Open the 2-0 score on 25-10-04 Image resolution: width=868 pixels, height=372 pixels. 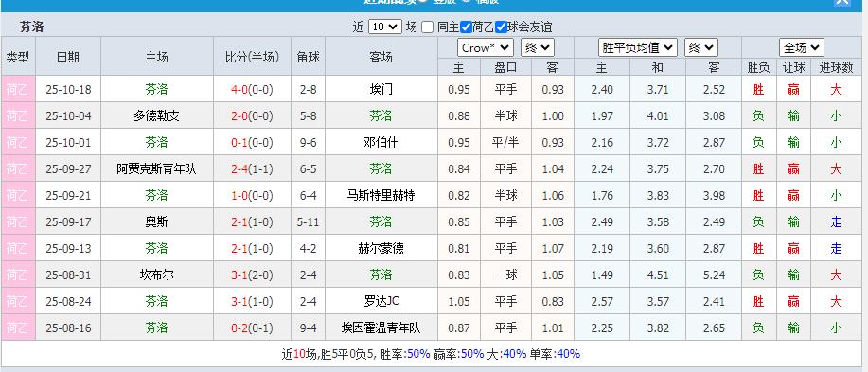(x=239, y=115)
